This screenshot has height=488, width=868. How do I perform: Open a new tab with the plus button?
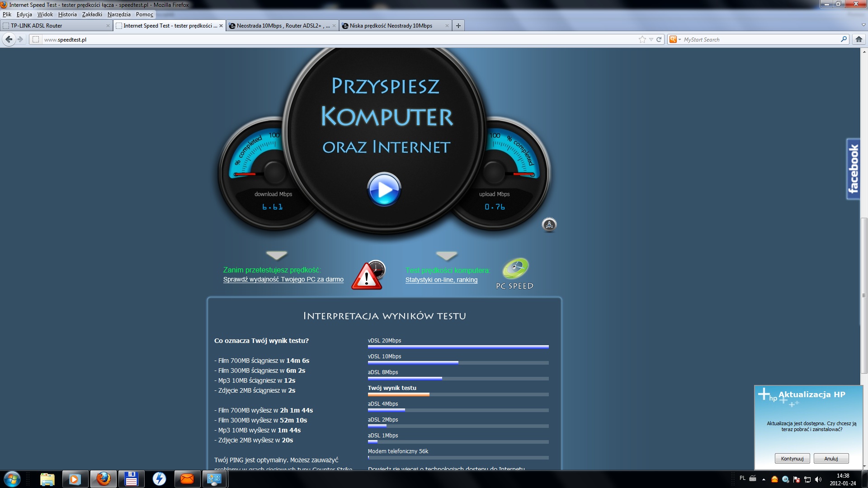458,26
